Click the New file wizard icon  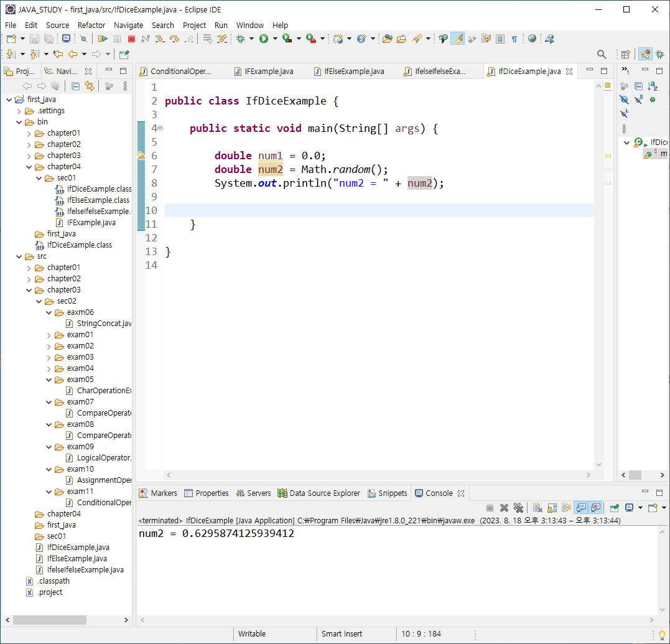pyautogui.click(x=11, y=39)
